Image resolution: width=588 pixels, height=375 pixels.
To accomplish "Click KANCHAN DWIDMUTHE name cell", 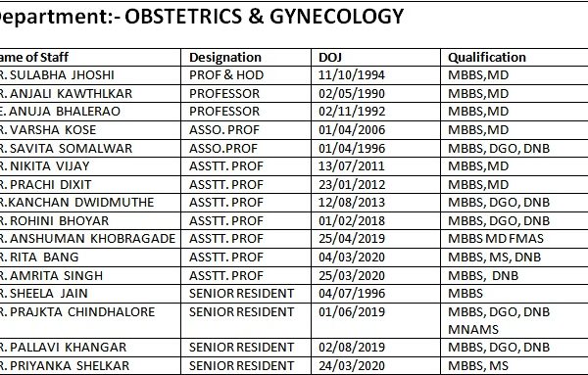I will (x=90, y=203).
